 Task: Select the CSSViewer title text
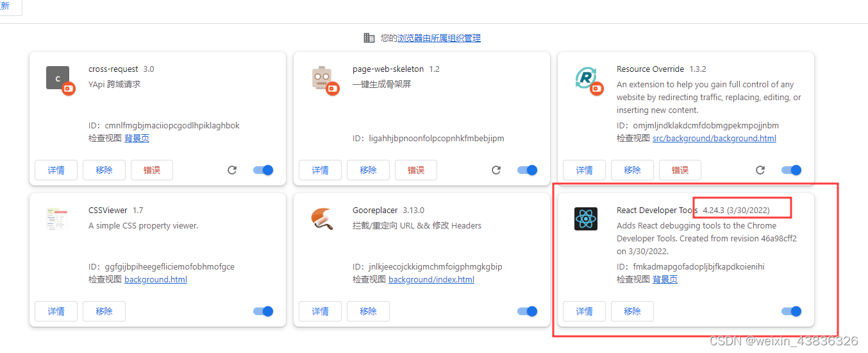tap(108, 211)
